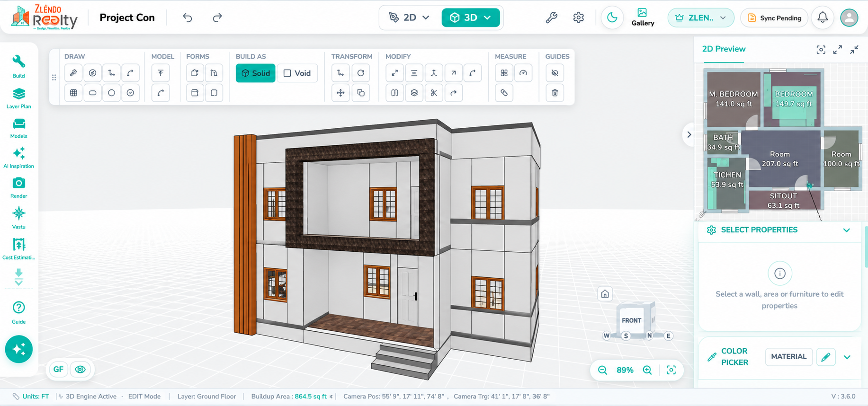Image resolution: width=868 pixels, height=406 pixels.
Task: Open the Models library in the sidebar
Action: pyautogui.click(x=18, y=128)
